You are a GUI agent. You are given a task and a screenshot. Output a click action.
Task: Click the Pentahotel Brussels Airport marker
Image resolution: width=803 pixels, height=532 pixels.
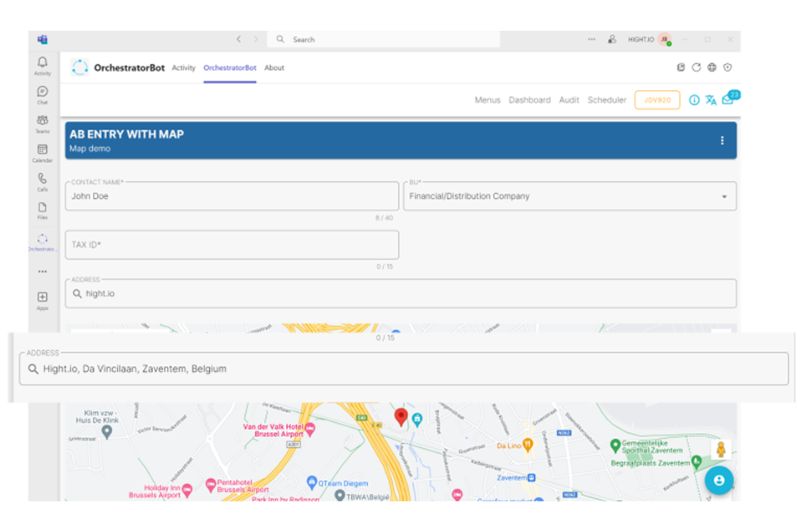click(210, 484)
